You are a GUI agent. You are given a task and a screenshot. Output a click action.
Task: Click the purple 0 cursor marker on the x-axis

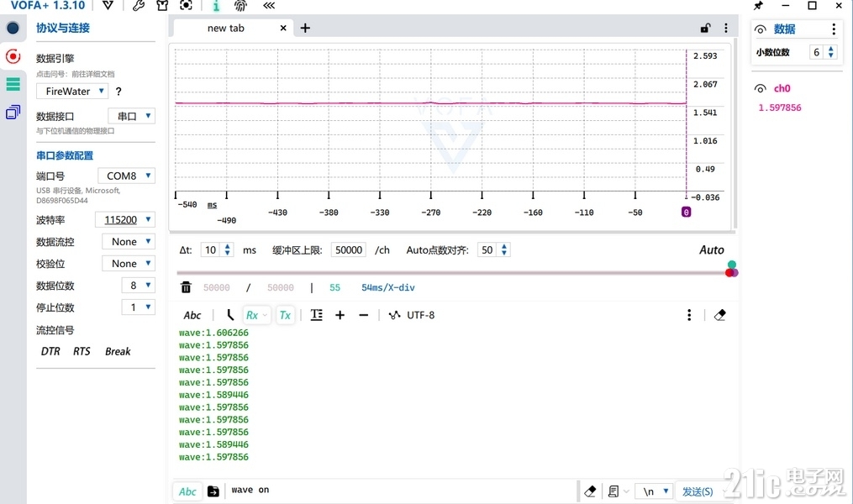pyautogui.click(x=686, y=212)
